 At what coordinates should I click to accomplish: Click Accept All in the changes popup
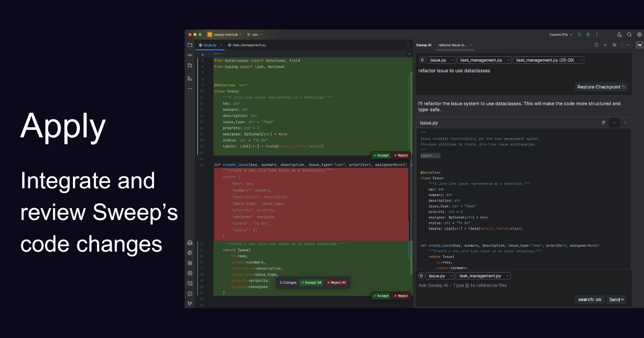click(311, 282)
